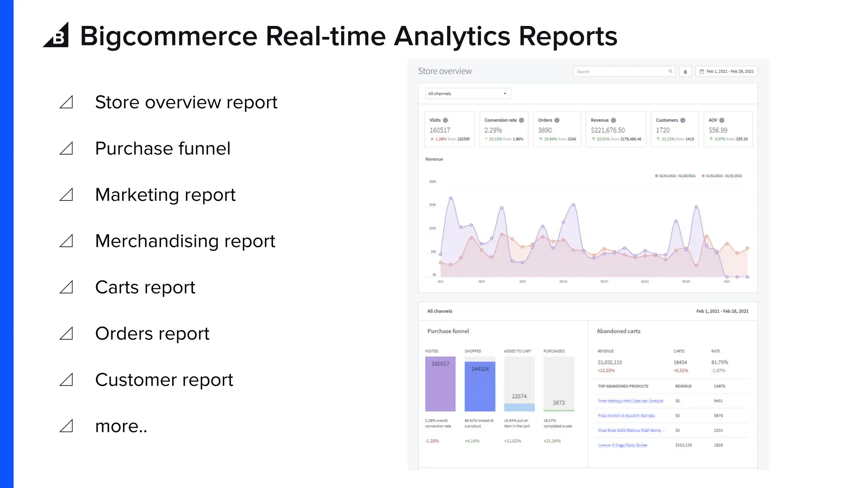Select the Conversion rate 2.29% card
This screenshot has height=488, width=868.
coord(504,129)
